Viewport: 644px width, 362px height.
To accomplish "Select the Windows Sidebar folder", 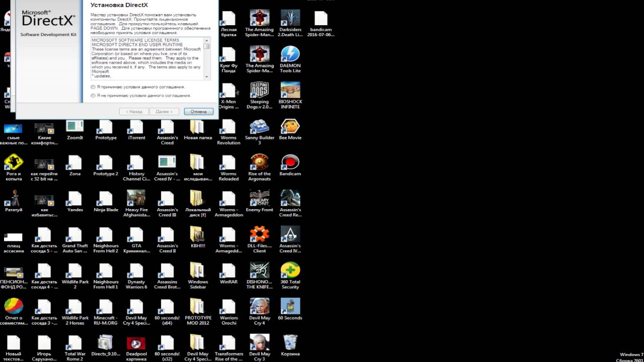I will (198, 276).
